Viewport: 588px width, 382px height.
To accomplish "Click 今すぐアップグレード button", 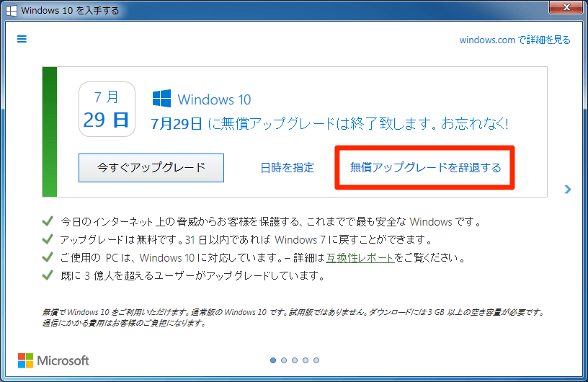I will click(151, 168).
